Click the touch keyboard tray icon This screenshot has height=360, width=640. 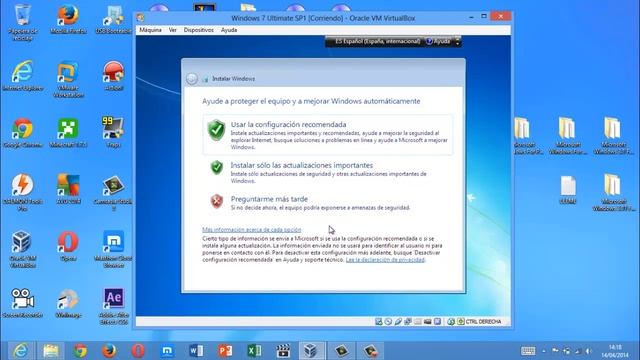point(528,351)
